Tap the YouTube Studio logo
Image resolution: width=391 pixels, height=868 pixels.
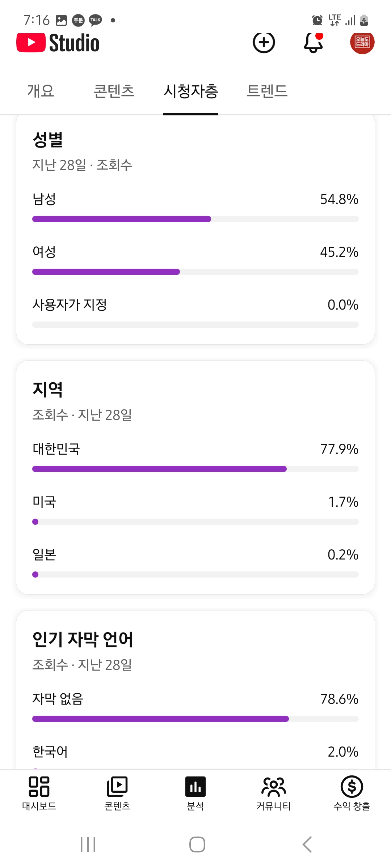pyautogui.click(x=58, y=43)
